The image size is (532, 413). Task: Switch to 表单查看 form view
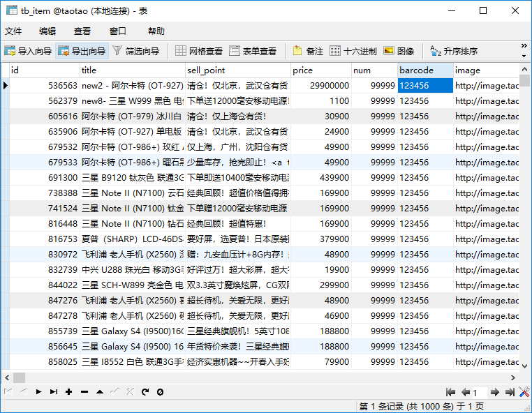tap(253, 51)
